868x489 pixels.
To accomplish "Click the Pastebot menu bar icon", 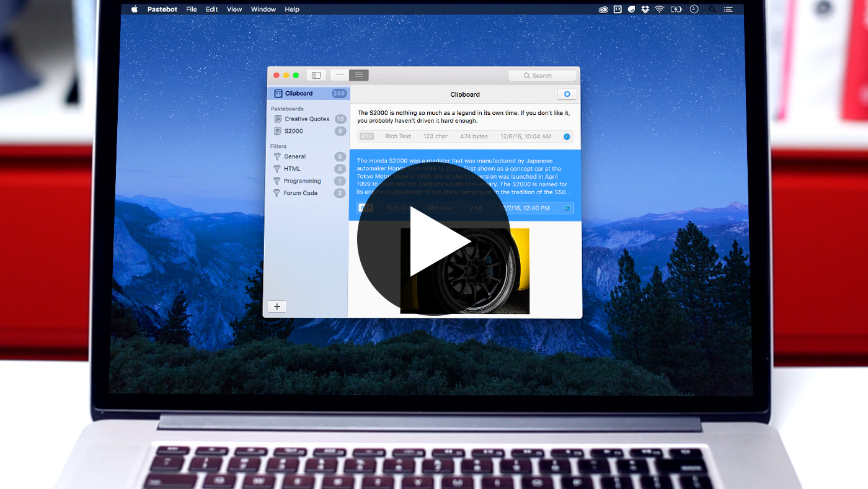I will pos(618,9).
